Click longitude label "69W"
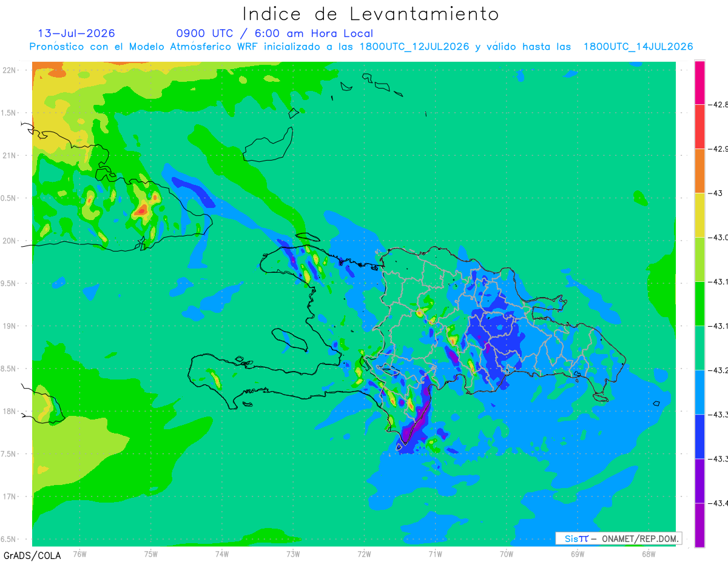 point(578,554)
